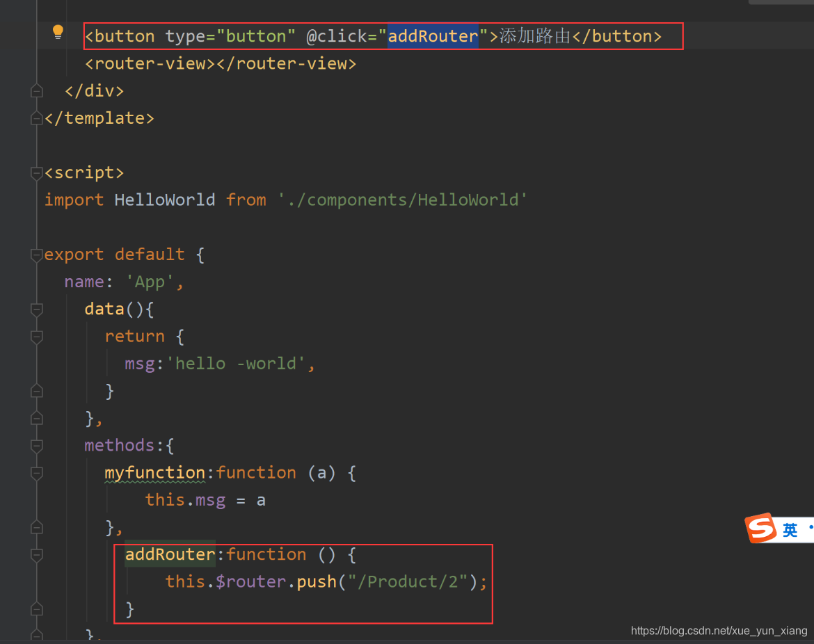The height and width of the screenshot is (644, 814).
Task: Click function keyword after addRouter:
Action: [x=266, y=555]
